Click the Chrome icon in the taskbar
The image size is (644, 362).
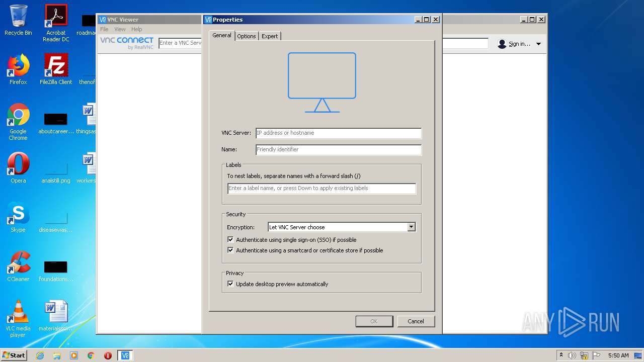(x=91, y=355)
